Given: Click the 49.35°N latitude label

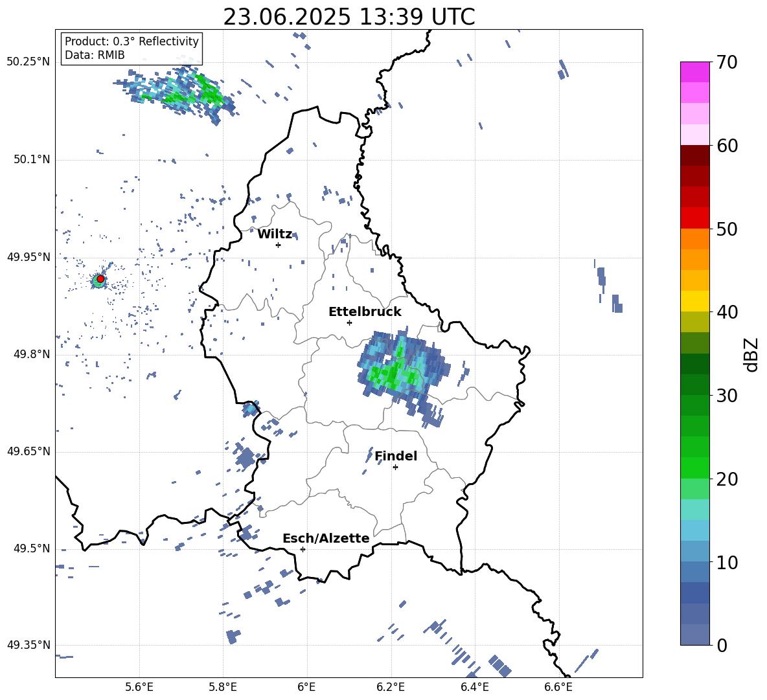Looking at the screenshot, I should 29,645.
